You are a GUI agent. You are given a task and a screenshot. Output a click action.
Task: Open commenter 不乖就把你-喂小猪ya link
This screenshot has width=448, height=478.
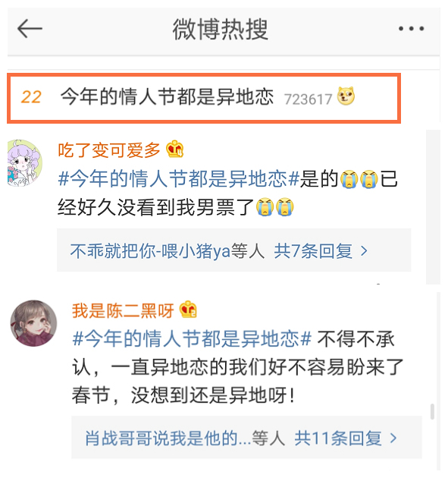150,251
